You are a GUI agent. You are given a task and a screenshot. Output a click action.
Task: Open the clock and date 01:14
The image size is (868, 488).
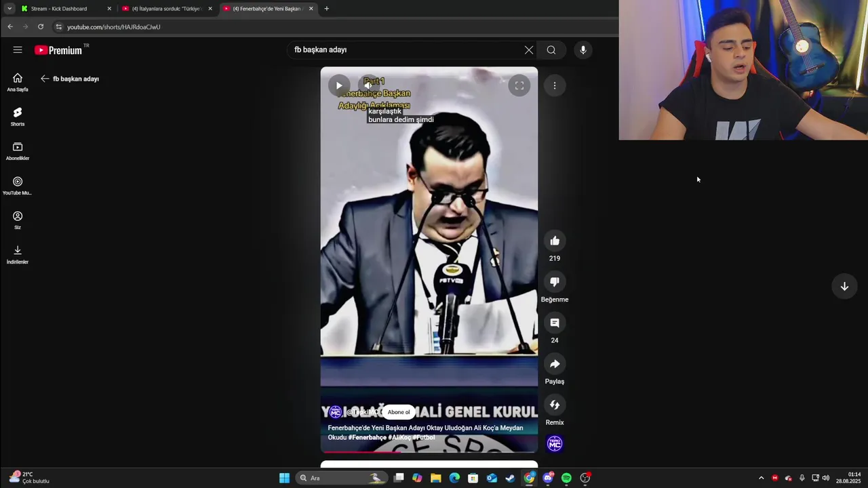[848, 478]
